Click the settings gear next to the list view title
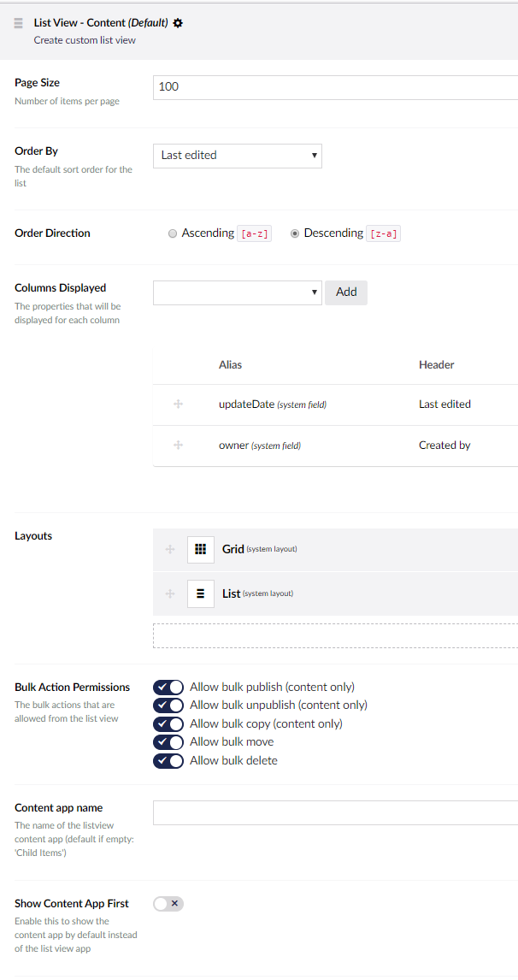The height and width of the screenshot is (980, 518). coord(178,24)
